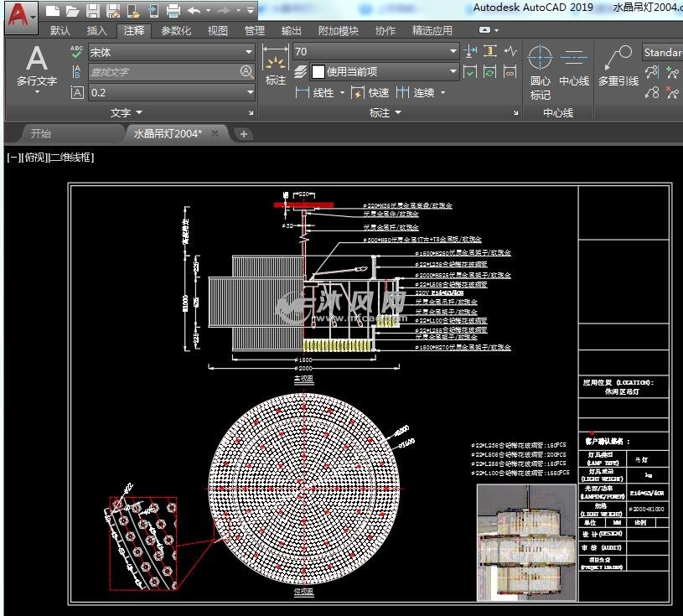Open the dimension layer dropdown 使用当前项
Image resolution: width=683 pixels, height=616 pixels.
point(453,72)
